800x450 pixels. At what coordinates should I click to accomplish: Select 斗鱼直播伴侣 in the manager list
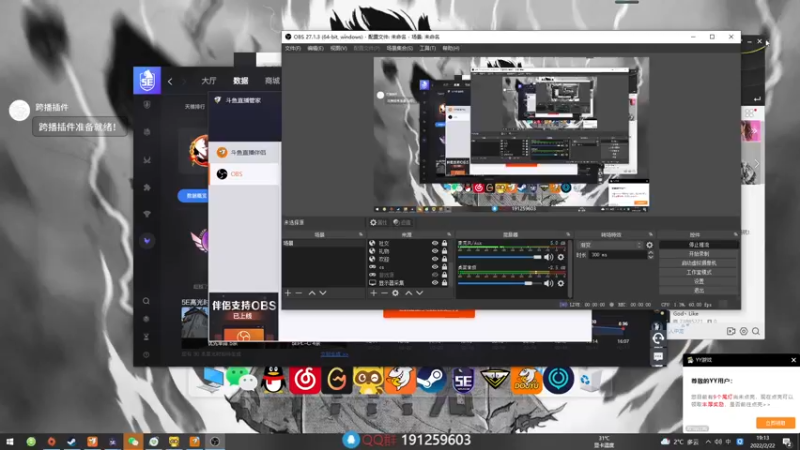click(x=244, y=153)
